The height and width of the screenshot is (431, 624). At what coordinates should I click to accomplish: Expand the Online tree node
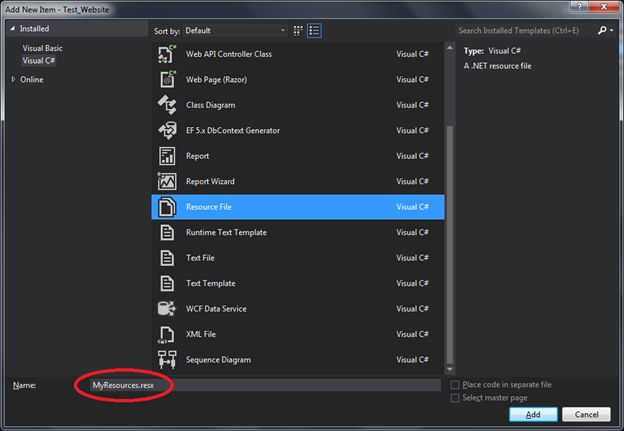point(13,79)
